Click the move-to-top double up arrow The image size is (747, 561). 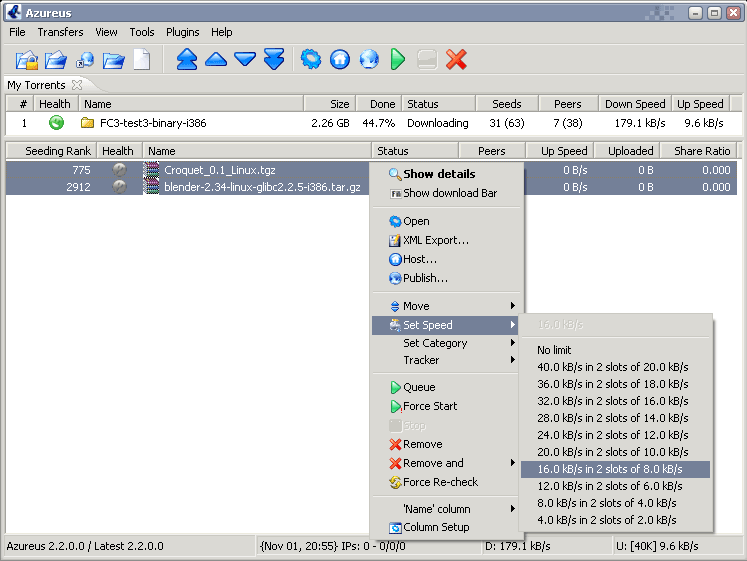(x=187, y=60)
